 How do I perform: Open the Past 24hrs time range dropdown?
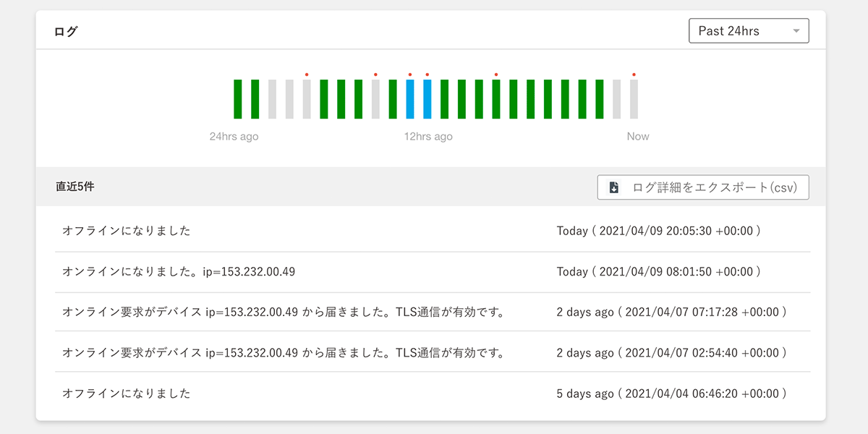click(748, 31)
